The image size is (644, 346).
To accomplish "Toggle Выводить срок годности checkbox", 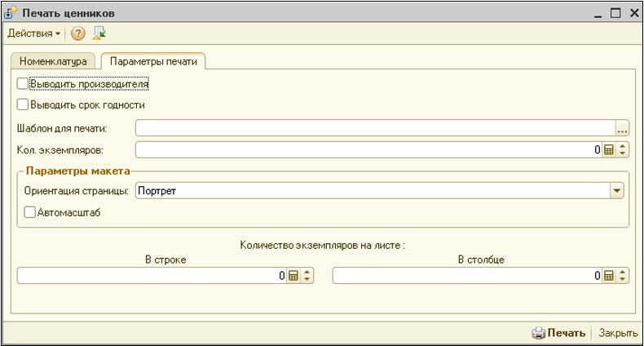I will pos(22,104).
